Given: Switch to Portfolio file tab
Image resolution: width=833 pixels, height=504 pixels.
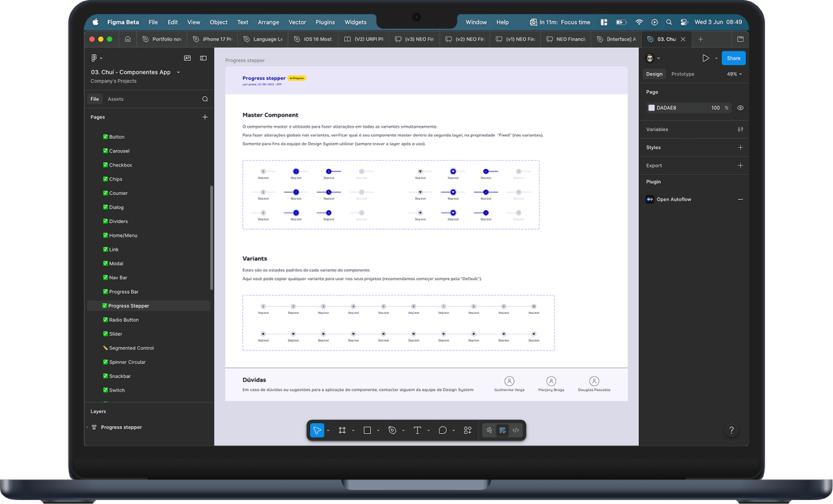Looking at the screenshot, I should (162, 39).
